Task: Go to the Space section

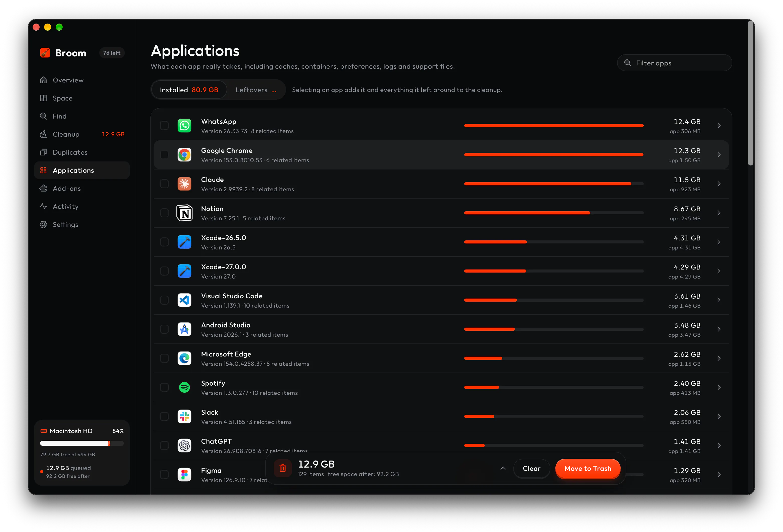Action: 82,98
